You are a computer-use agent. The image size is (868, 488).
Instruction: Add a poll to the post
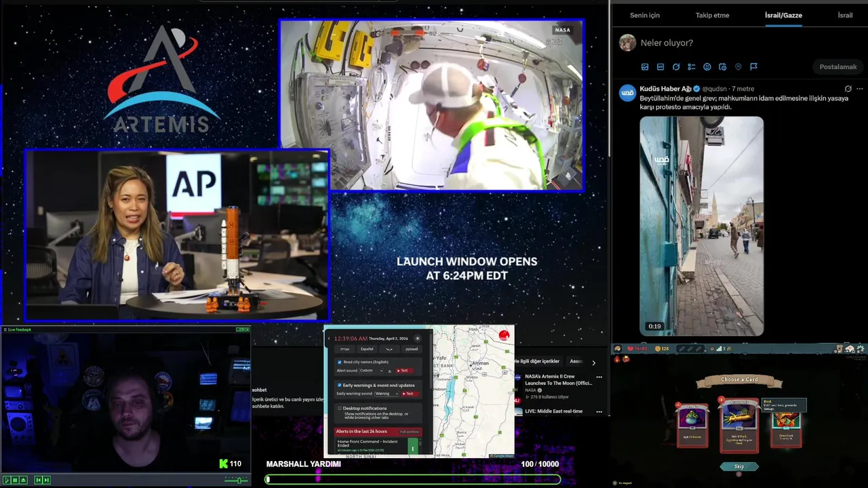coord(692,67)
